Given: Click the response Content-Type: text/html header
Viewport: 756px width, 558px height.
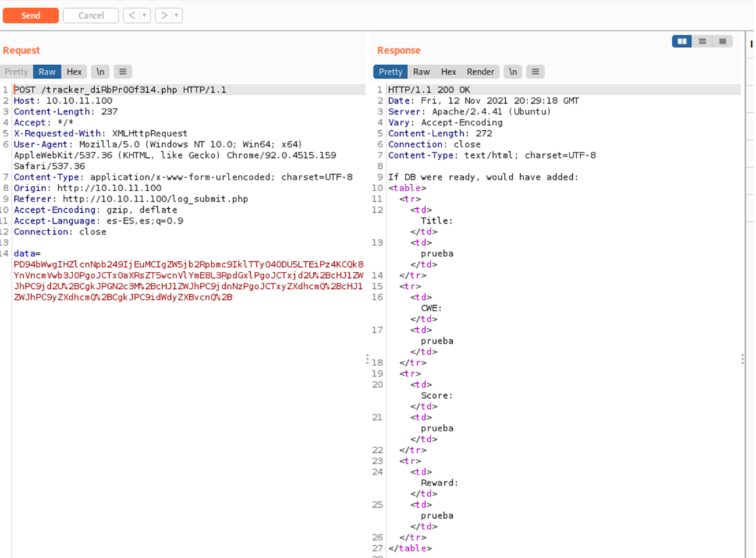Looking at the screenshot, I should pos(492,155).
